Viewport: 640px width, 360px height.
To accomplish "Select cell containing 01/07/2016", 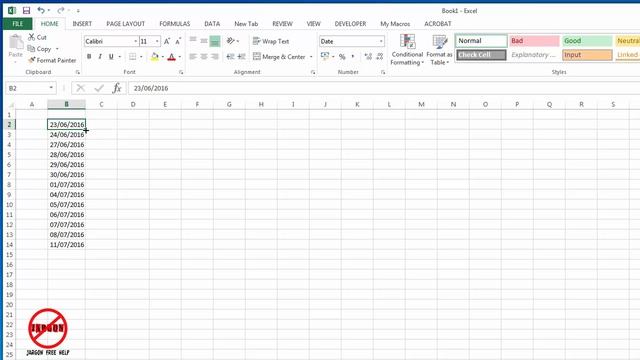I will (67, 184).
